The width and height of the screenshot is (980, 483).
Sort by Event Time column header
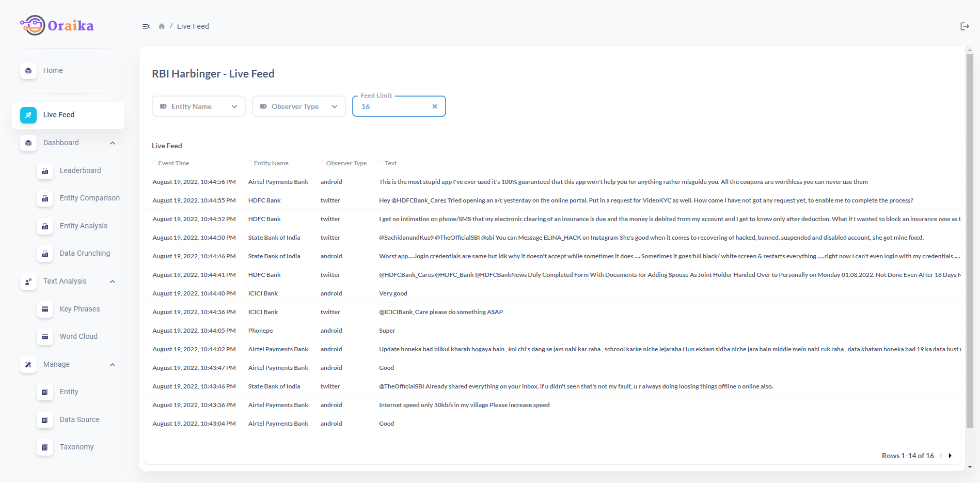tap(173, 163)
